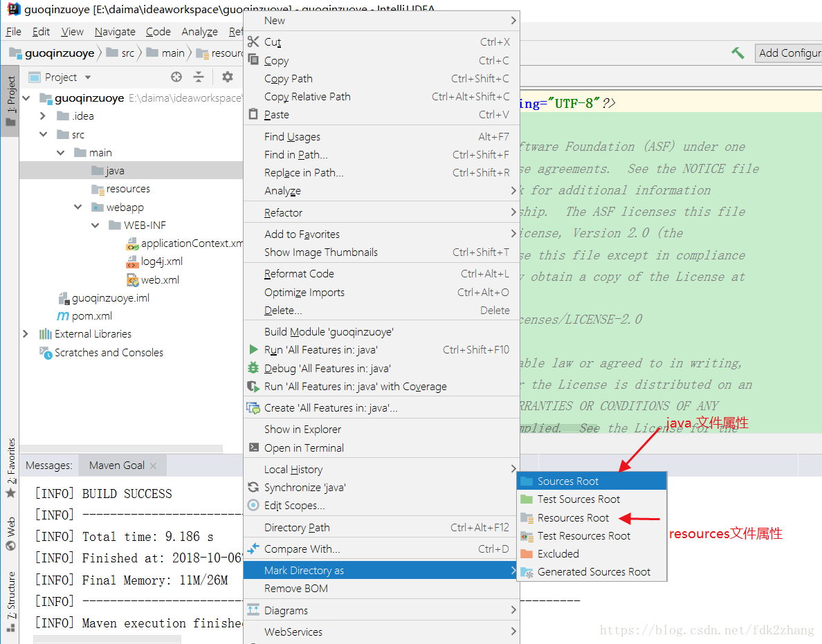Close the Maven Goal tab
Image resolution: width=822 pixels, height=644 pixels.
(153, 466)
